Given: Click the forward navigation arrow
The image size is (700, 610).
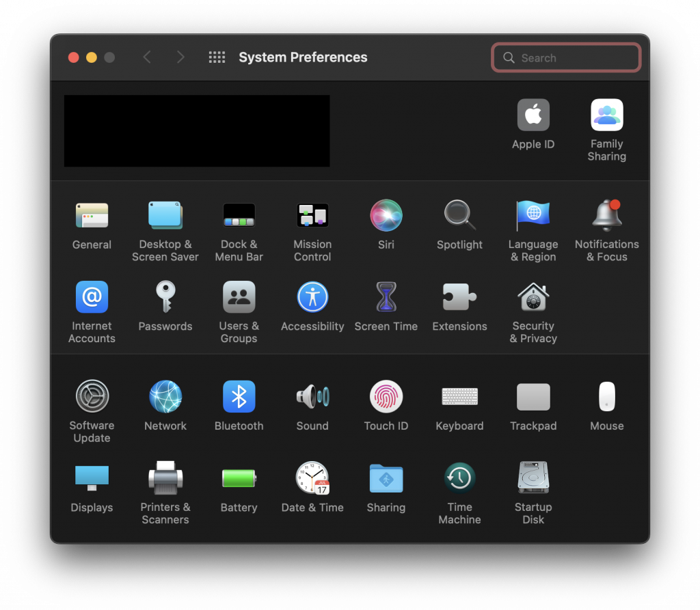Looking at the screenshot, I should pos(180,57).
